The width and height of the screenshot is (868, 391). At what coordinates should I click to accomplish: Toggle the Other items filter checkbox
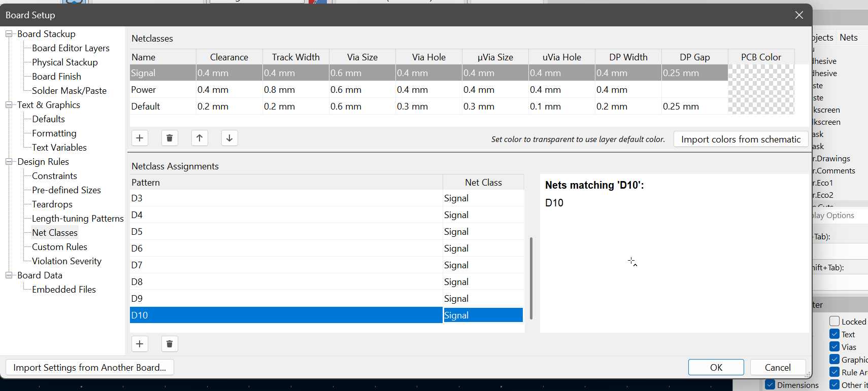tap(834, 384)
